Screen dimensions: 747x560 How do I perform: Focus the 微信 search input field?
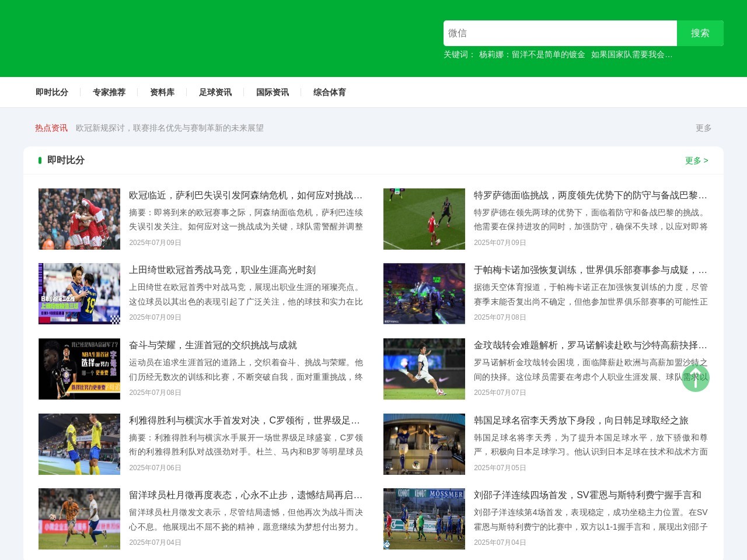coord(560,33)
